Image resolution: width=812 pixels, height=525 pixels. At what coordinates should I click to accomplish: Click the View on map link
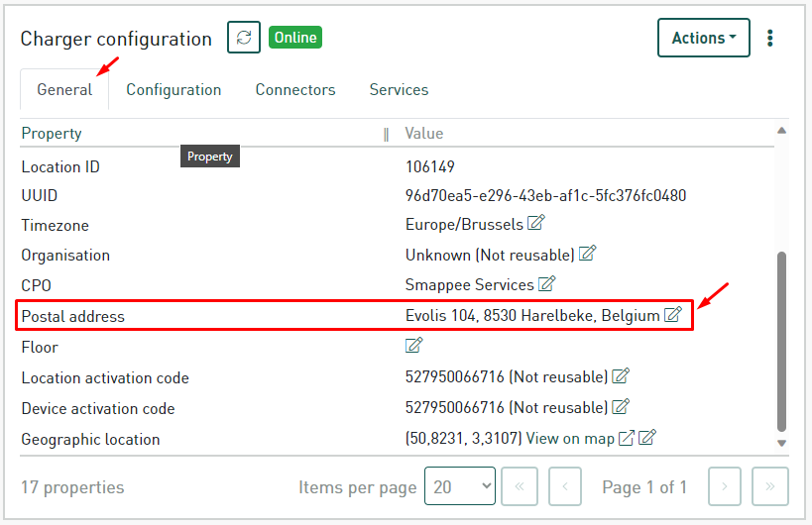coord(570,439)
